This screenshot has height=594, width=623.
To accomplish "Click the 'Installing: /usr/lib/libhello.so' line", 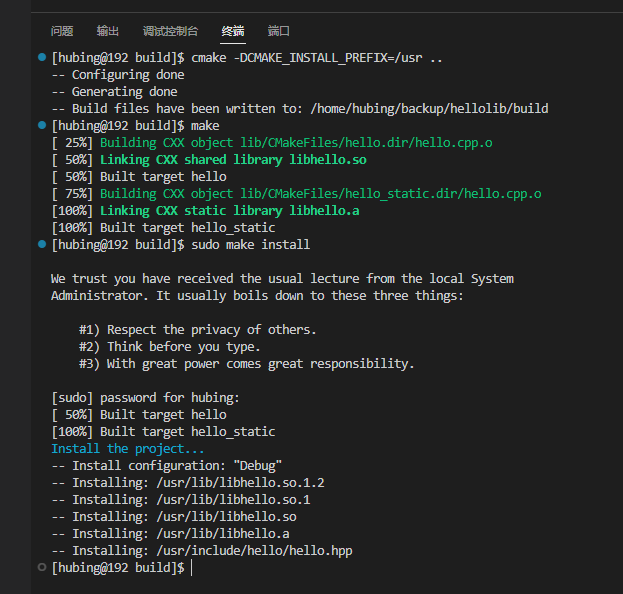I will pos(174,517).
